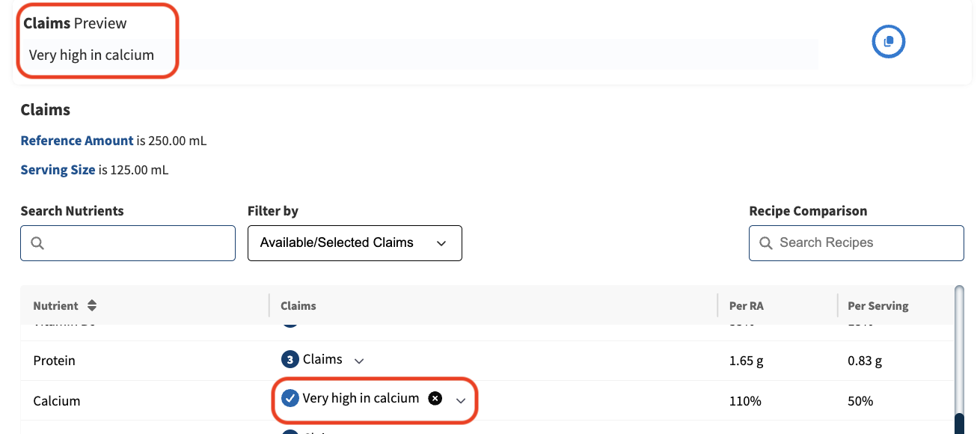The image size is (980, 434).
Task: Open the Filter by dropdown
Action: (355, 243)
